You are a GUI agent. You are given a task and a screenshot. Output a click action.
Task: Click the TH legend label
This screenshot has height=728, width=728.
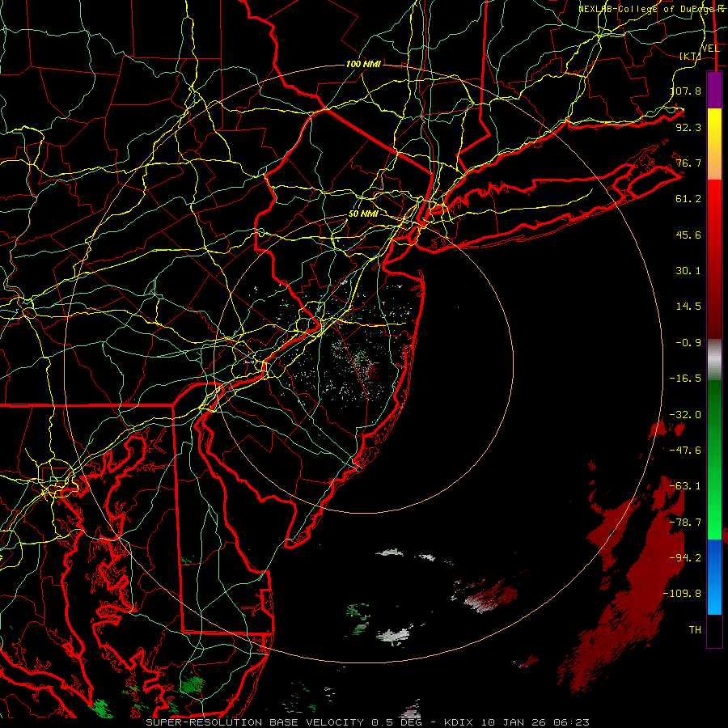coord(695,630)
